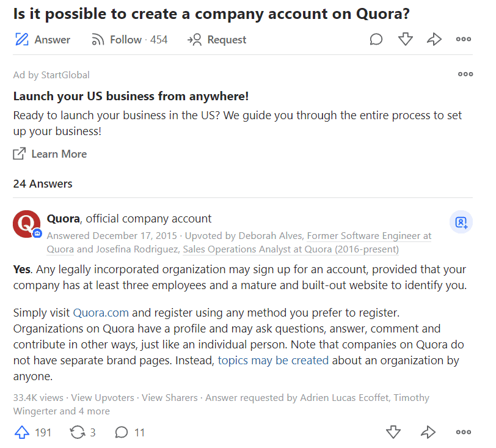496x448 pixels.
Task: Share the question using the arrow icon
Action: [x=434, y=39]
